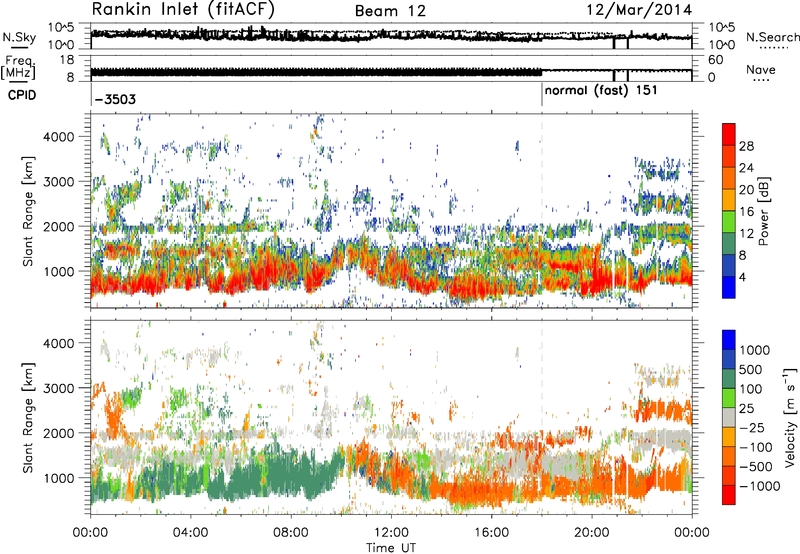Pick the gray -25 to 25 velocity swatch

[729, 418]
